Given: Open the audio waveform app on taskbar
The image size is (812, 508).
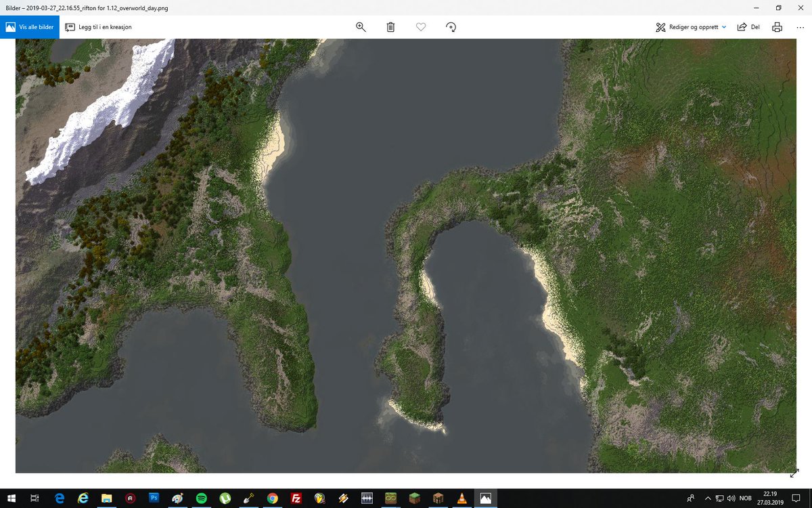Looking at the screenshot, I should (367, 499).
